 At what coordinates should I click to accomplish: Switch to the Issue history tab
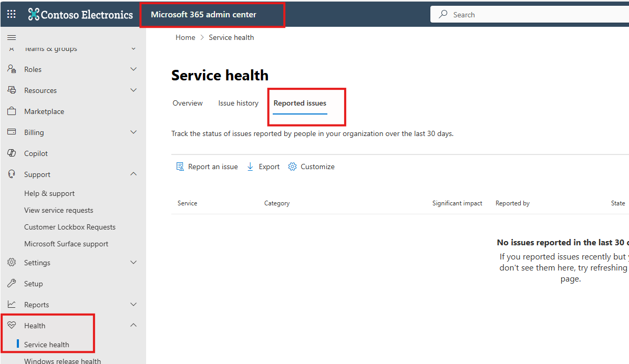pyautogui.click(x=238, y=103)
